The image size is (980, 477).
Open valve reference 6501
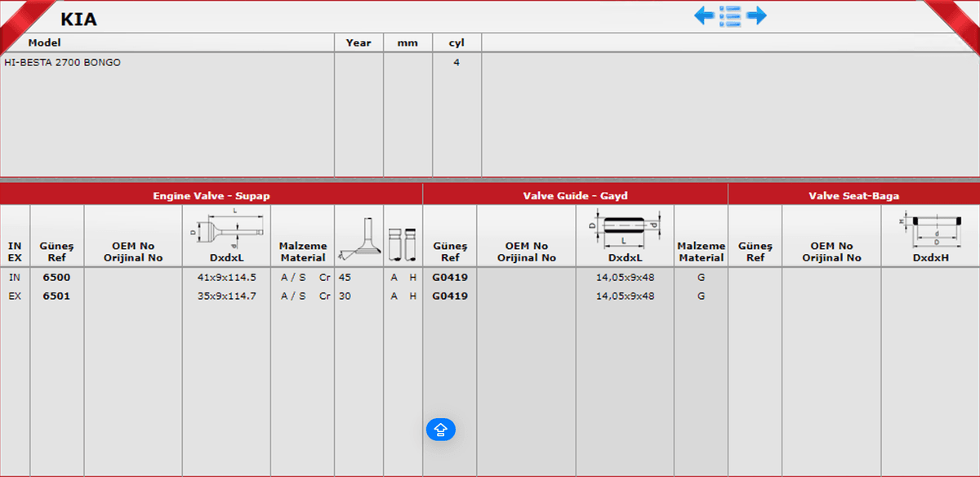click(x=56, y=296)
